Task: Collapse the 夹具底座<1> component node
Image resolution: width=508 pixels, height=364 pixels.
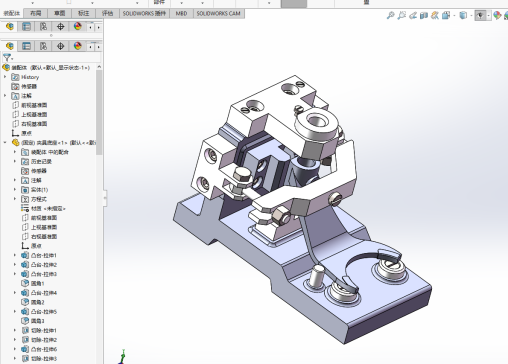Action: pyautogui.click(x=5, y=143)
